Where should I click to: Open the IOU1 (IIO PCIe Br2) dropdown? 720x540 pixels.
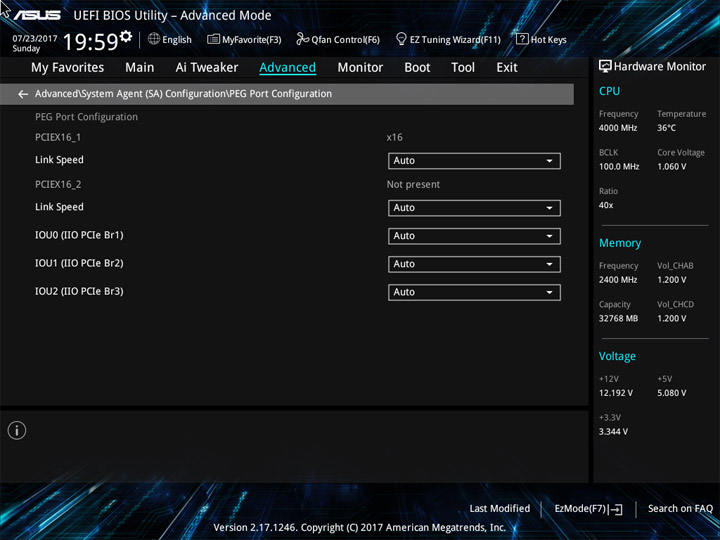(x=474, y=264)
